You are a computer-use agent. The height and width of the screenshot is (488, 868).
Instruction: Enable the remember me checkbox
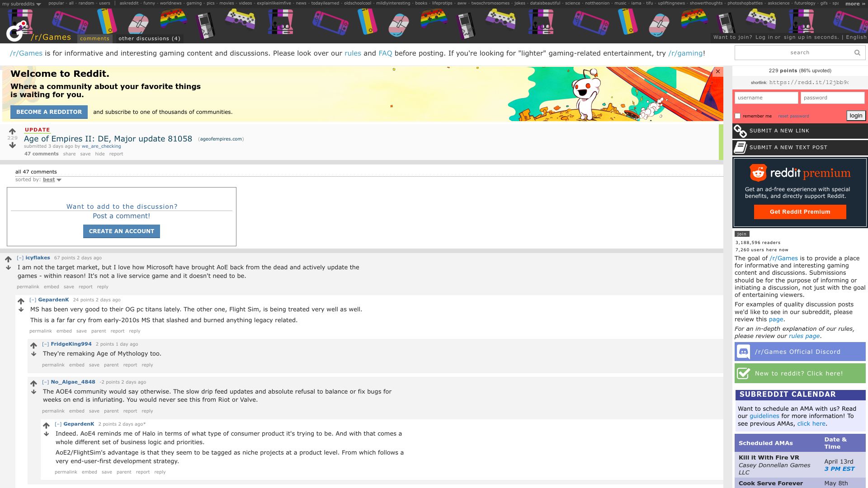[738, 116]
